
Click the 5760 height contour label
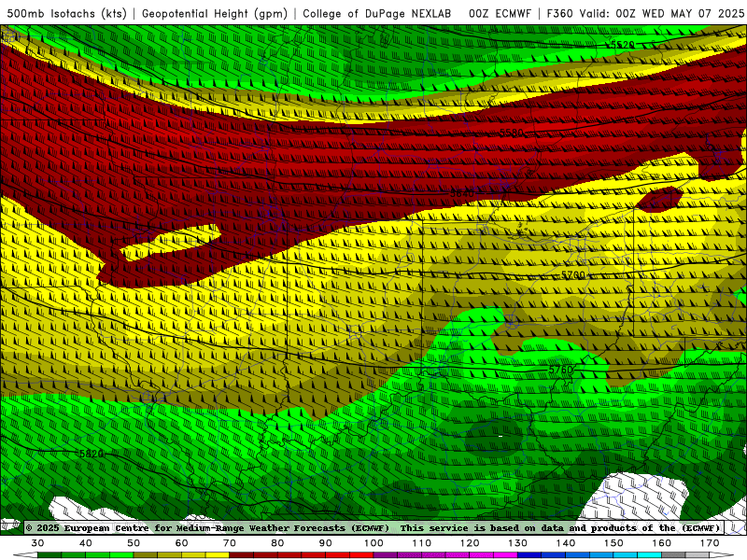(x=561, y=370)
